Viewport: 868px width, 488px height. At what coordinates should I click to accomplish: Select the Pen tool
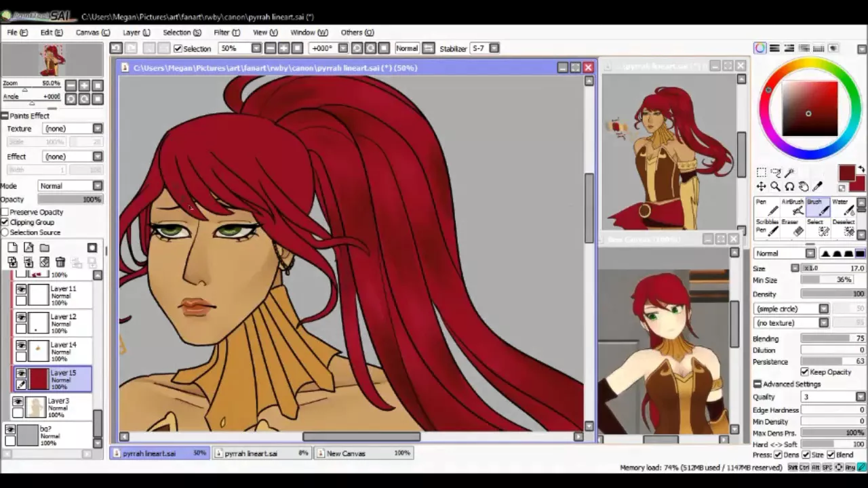click(766, 207)
